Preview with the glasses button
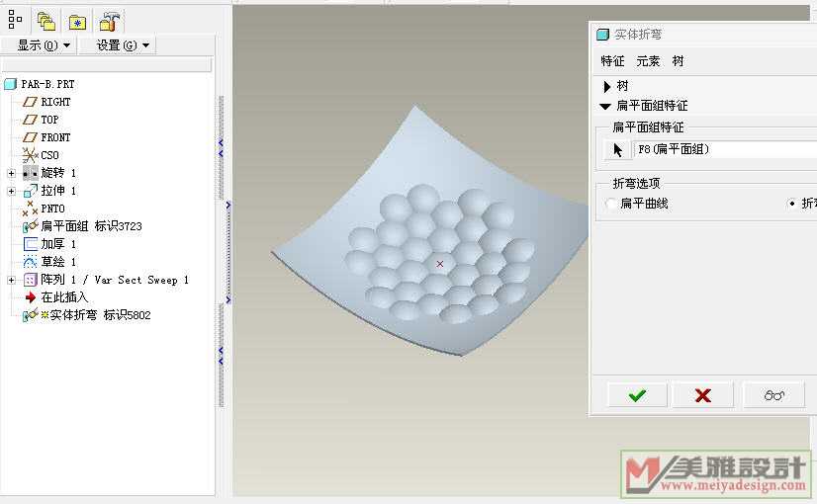Screen dimensions: 817x504 pos(773,395)
